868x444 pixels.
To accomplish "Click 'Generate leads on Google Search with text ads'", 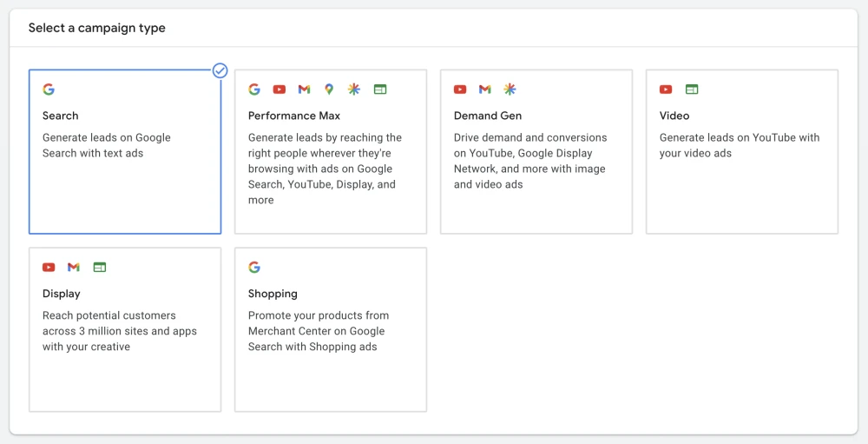I will pyautogui.click(x=106, y=145).
